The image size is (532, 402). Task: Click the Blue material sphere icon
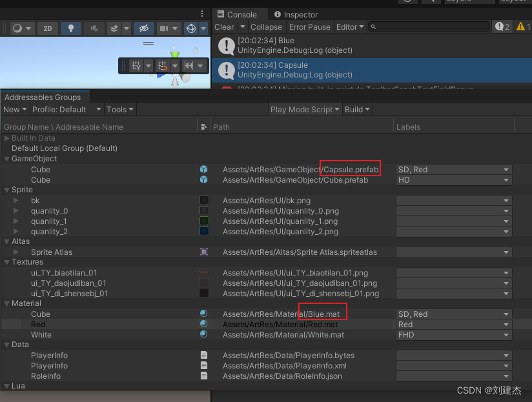click(x=204, y=314)
